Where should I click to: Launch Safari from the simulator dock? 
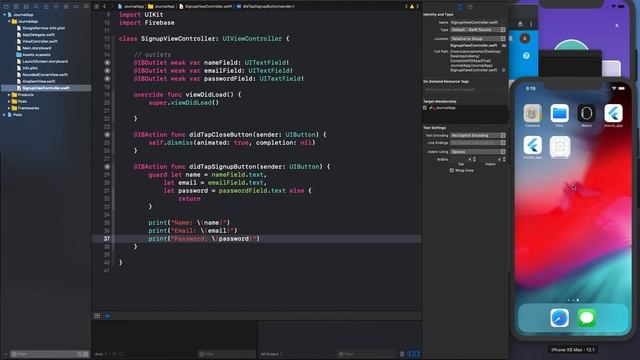point(559,318)
